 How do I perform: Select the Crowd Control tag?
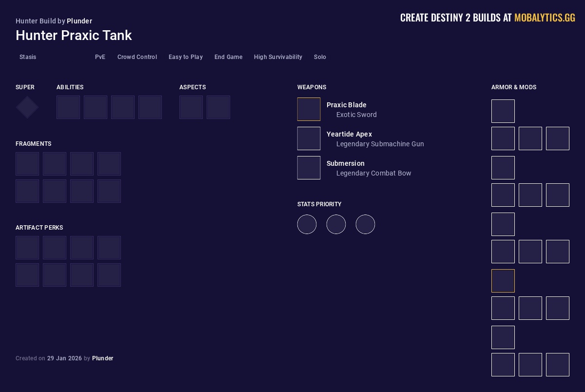tap(137, 57)
